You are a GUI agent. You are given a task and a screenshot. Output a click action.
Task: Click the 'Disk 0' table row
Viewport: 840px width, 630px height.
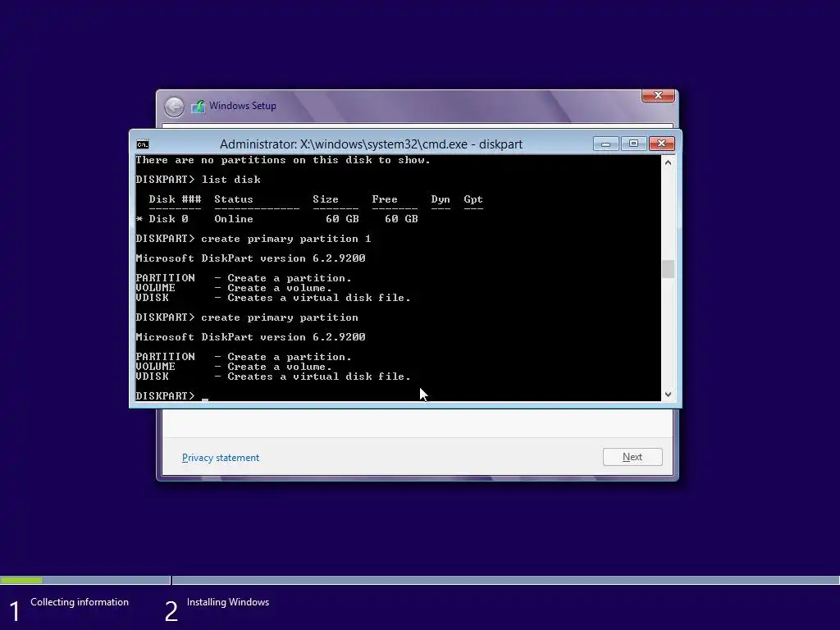[277, 218]
